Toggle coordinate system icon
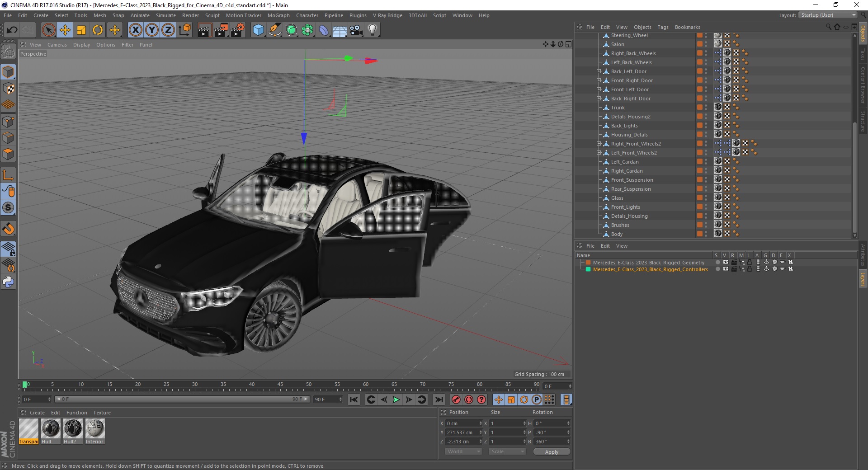 tap(184, 30)
